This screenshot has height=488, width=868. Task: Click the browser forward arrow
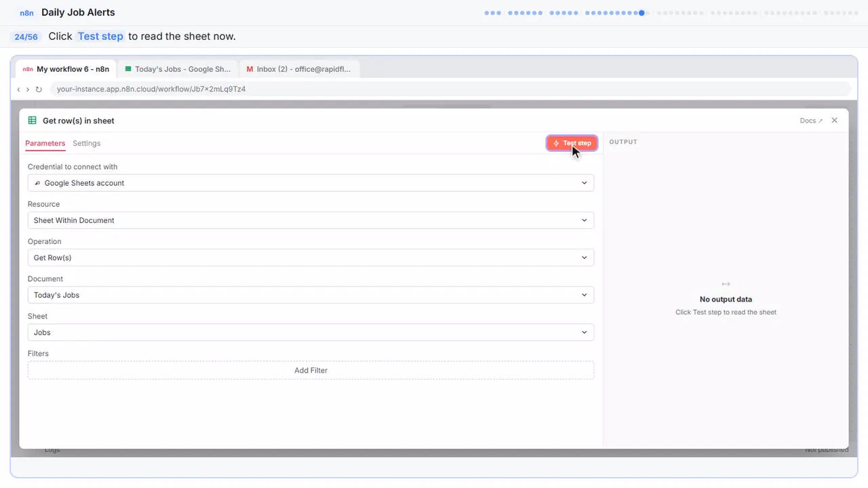[28, 89]
